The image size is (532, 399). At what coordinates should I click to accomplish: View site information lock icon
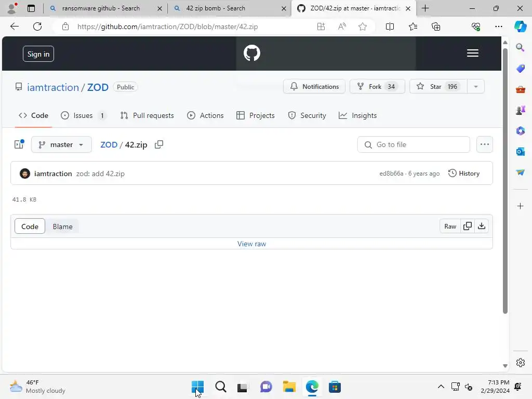65,26
